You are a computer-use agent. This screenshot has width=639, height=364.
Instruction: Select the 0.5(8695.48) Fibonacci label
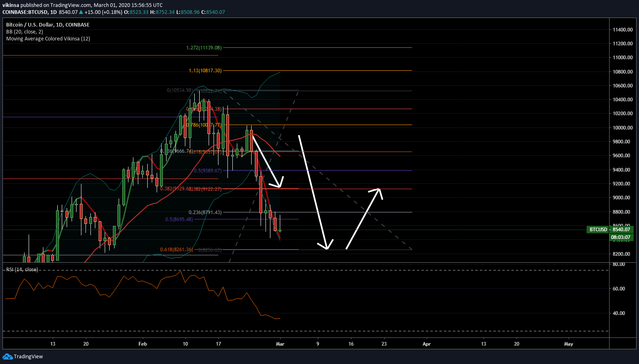(x=179, y=219)
